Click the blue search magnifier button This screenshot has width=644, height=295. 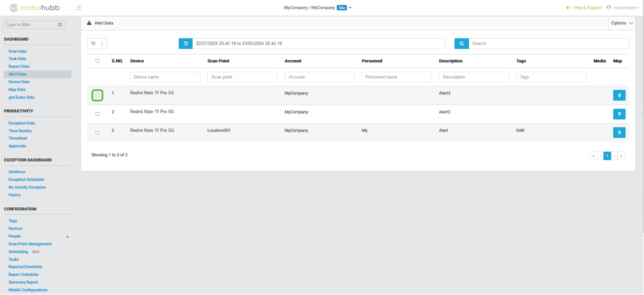point(461,43)
